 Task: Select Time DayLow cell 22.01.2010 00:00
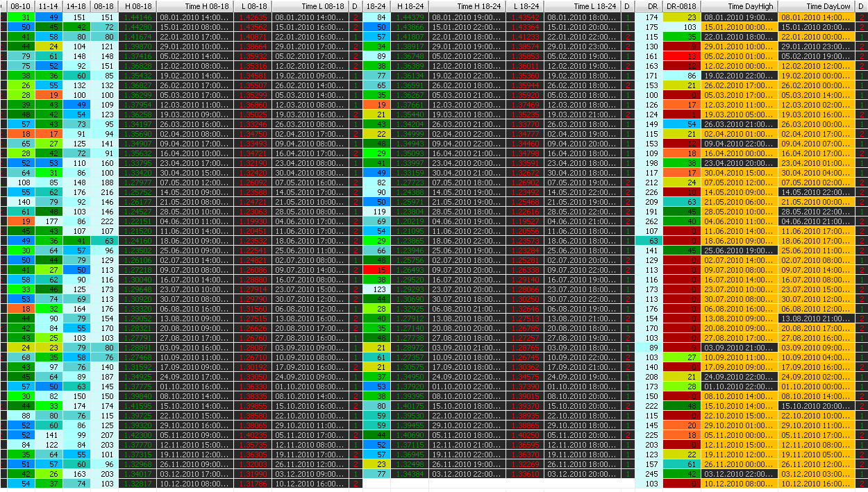click(817, 36)
